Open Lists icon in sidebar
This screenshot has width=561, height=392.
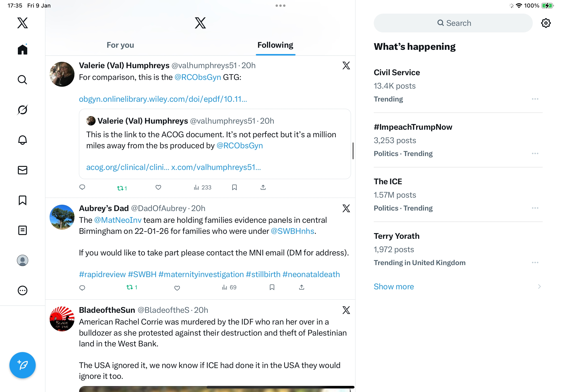coord(23,230)
